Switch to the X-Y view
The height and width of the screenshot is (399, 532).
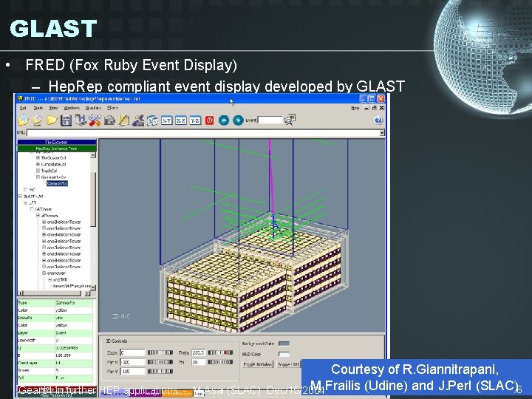166,120
